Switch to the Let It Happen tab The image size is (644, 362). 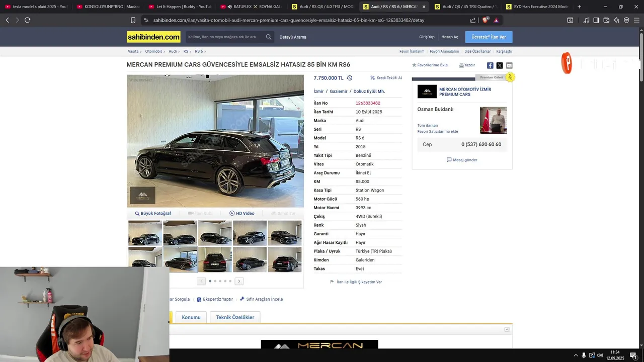[180, 7]
